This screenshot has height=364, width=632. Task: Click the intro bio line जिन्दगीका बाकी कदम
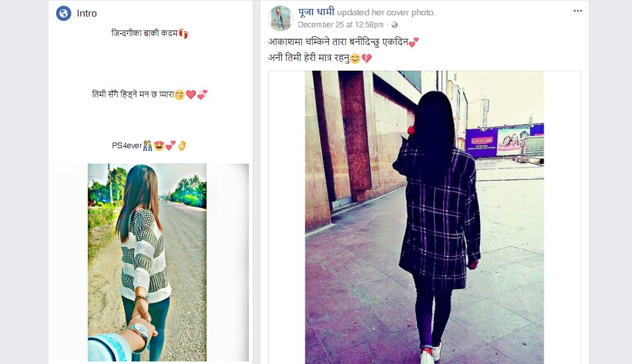(x=144, y=33)
